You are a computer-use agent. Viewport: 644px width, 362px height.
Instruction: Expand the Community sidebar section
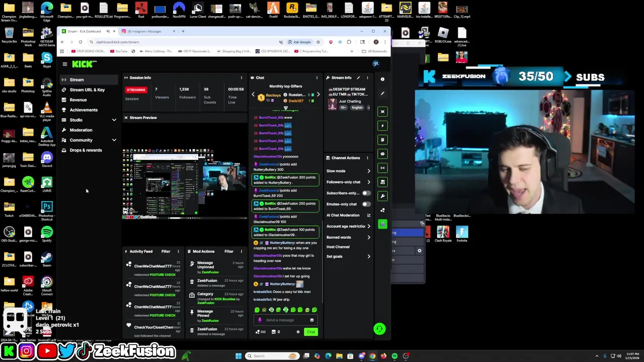(114, 140)
